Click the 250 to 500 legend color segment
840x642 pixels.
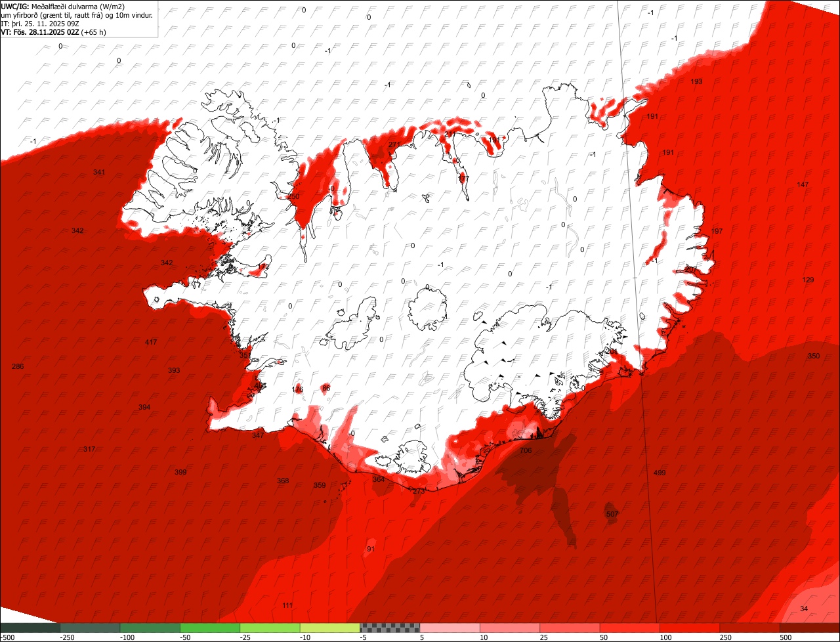(x=750, y=628)
